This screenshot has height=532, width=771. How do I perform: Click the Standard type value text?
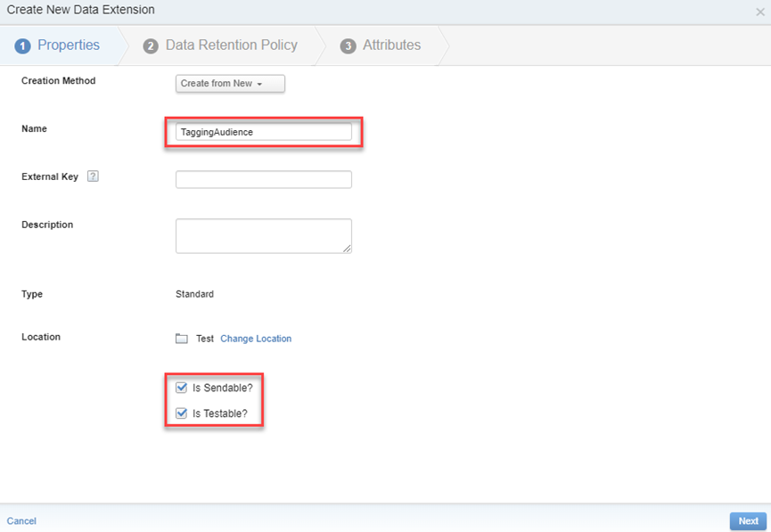coord(194,294)
